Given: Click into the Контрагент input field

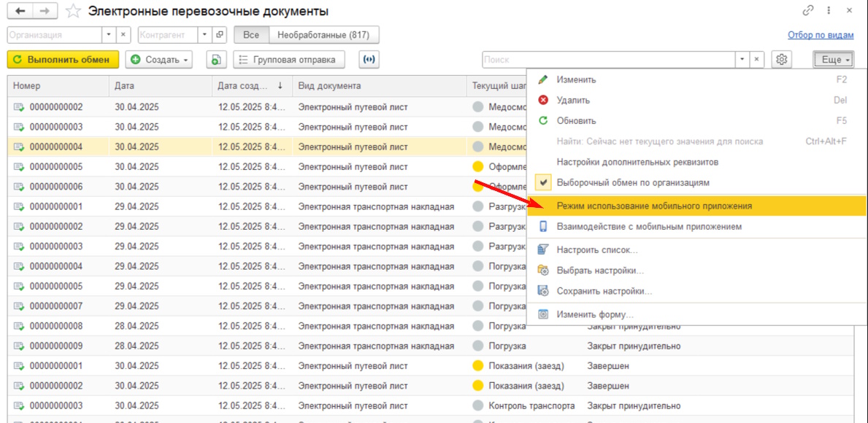Looking at the screenshot, I should (x=168, y=34).
